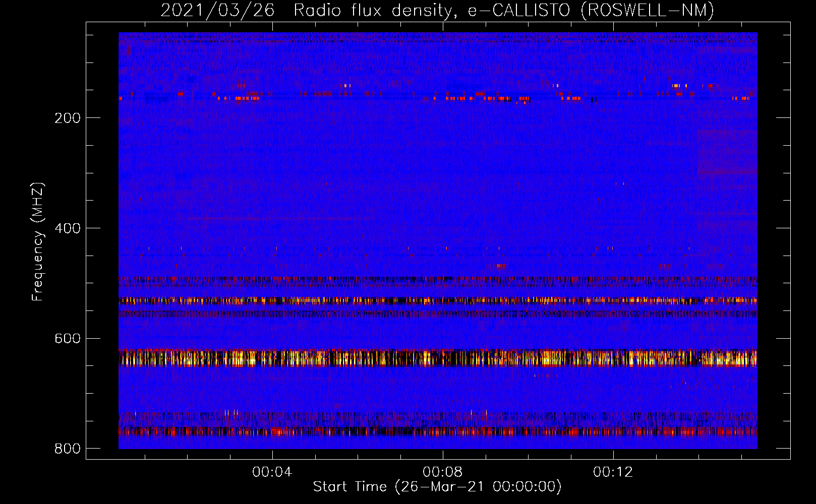Click the 800 frequency tick label
Image resolution: width=816 pixels, height=504 pixels.
68,449
